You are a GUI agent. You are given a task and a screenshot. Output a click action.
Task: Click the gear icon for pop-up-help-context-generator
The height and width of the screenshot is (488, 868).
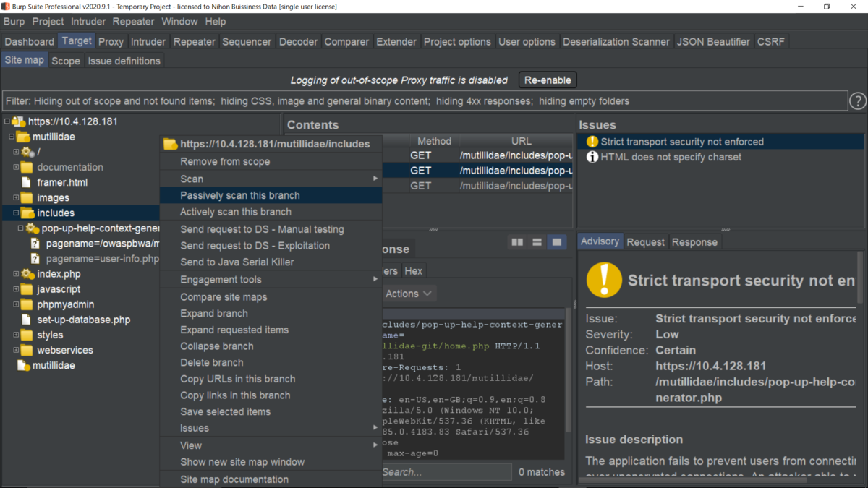click(33, 228)
